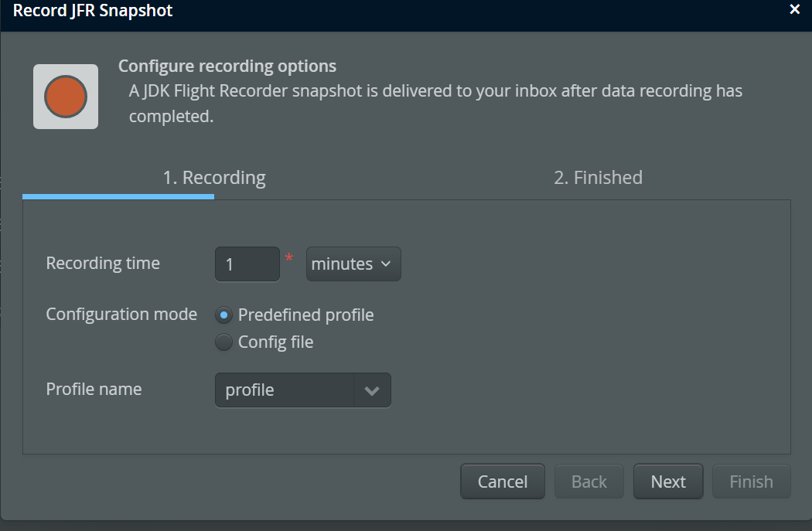
Task: Click the Configuration mode label
Action: point(121,314)
